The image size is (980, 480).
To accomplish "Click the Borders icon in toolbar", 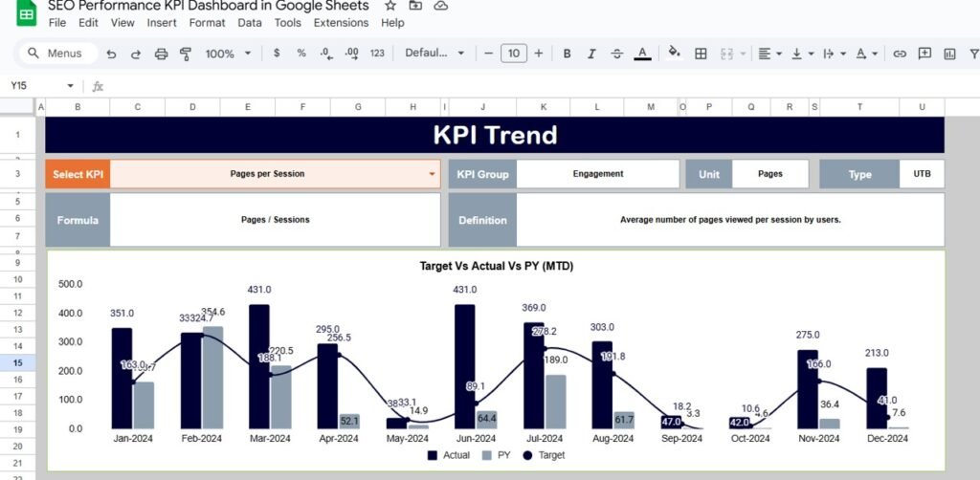I will (701, 54).
